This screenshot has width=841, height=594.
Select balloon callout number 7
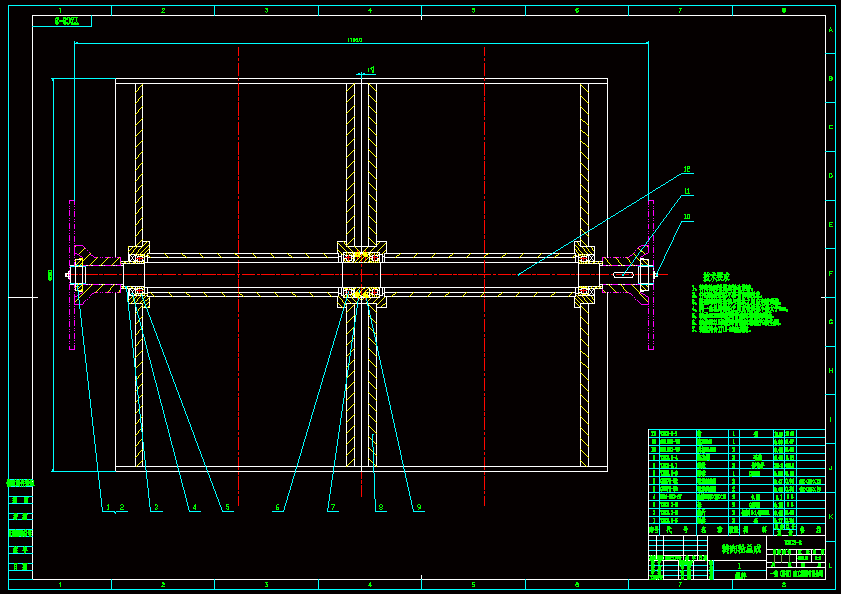point(333,508)
